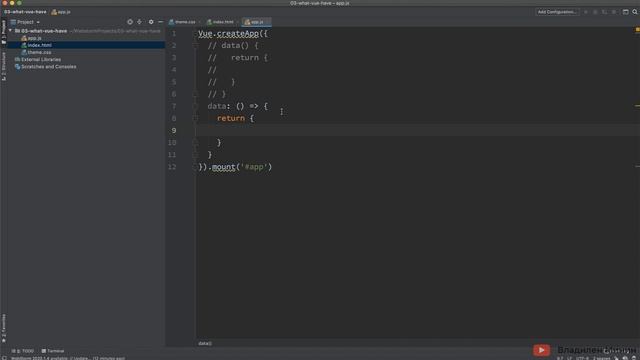Click the Run with coverage icon
This screenshot has height=360, width=640.
click(604, 12)
